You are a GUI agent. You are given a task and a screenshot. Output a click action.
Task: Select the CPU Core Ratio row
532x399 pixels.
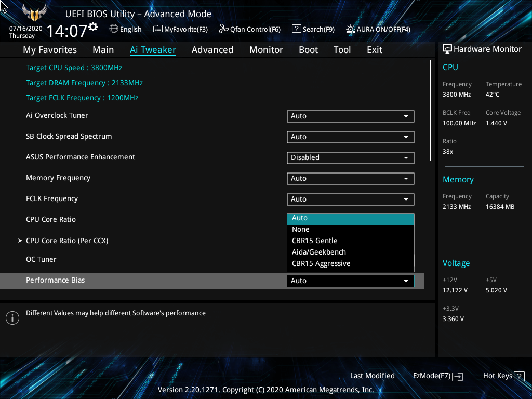(x=51, y=220)
